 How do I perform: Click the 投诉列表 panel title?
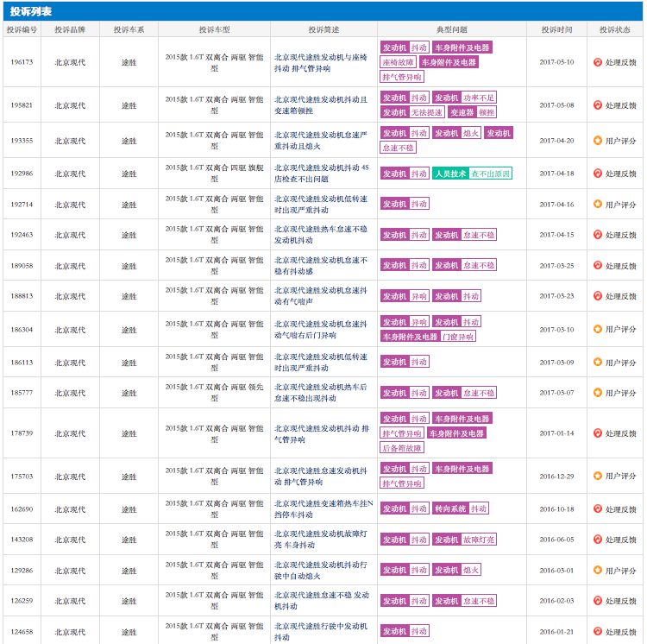click(x=31, y=11)
